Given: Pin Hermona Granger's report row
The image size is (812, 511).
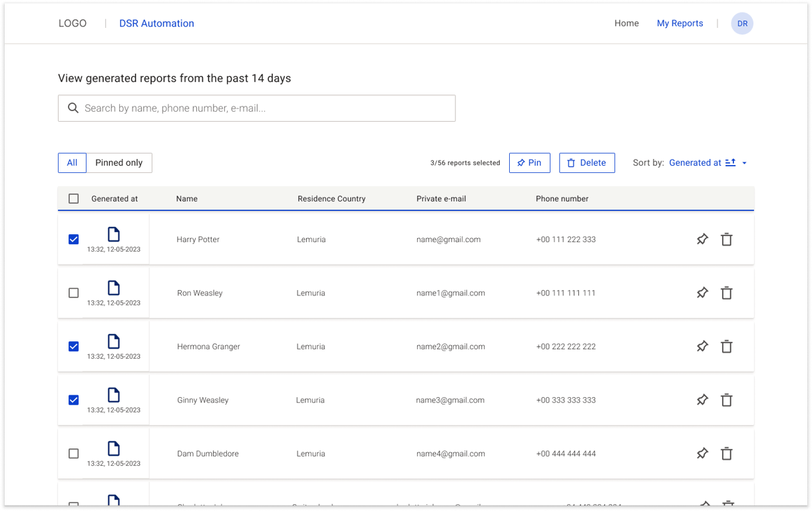Looking at the screenshot, I should pos(702,347).
